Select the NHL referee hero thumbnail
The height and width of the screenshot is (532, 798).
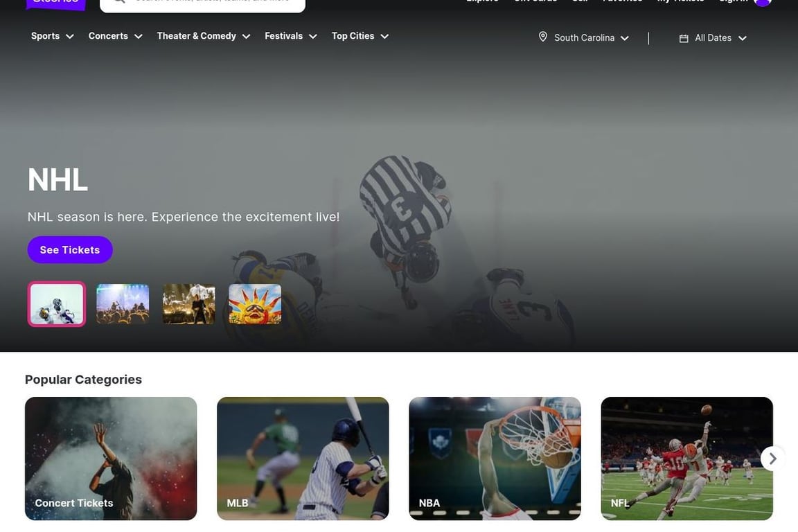click(x=56, y=303)
